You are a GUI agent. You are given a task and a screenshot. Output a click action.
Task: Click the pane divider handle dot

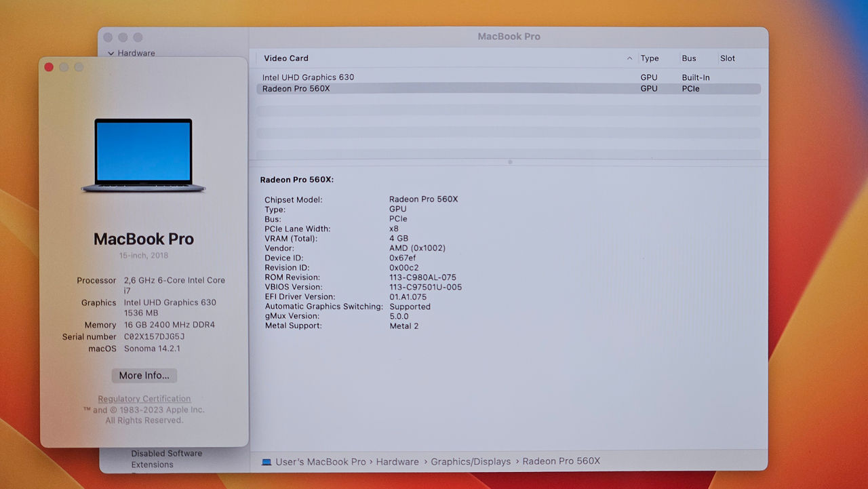click(x=510, y=162)
